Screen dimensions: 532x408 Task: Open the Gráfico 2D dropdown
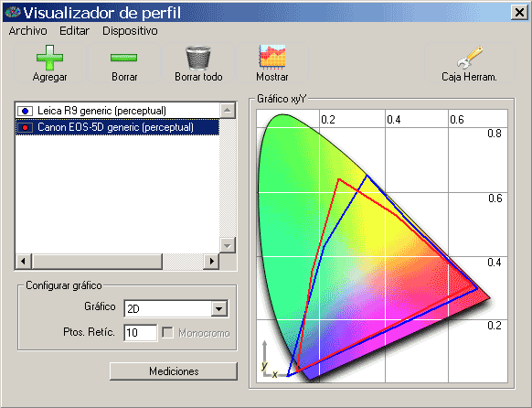tap(219, 308)
